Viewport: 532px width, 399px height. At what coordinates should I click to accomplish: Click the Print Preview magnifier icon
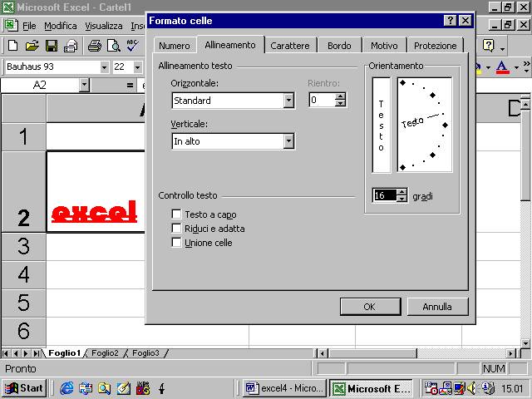tap(114, 46)
